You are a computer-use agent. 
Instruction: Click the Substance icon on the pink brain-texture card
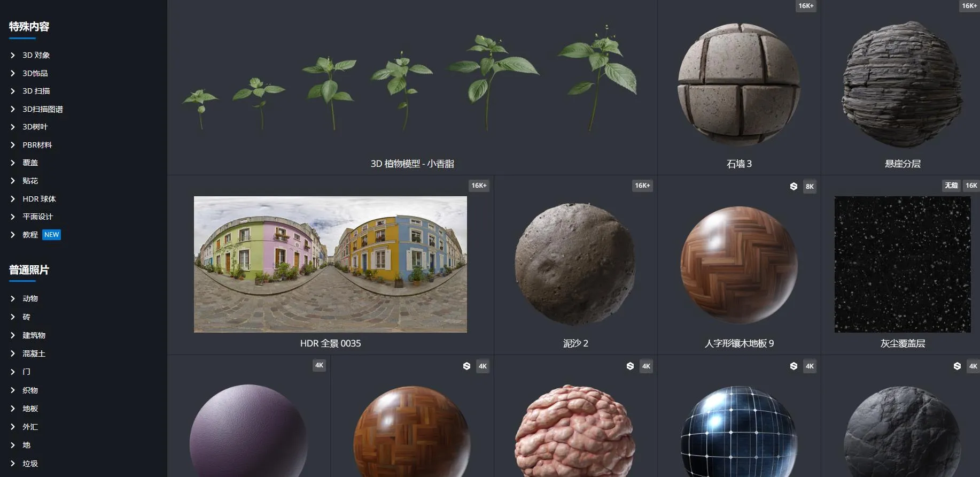(630, 366)
